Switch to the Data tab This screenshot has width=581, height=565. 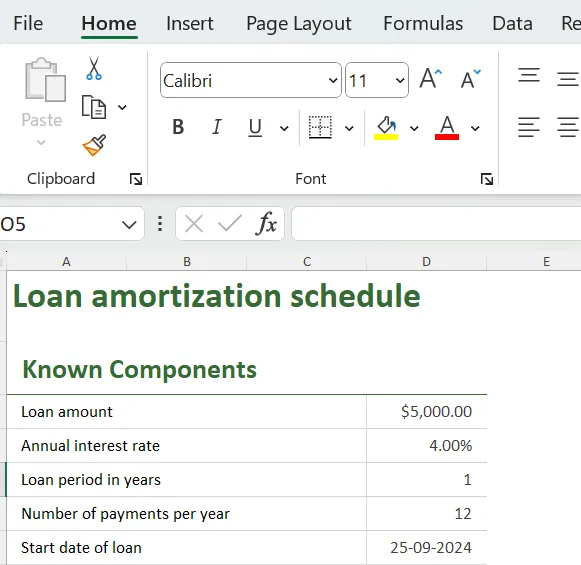[512, 23]
